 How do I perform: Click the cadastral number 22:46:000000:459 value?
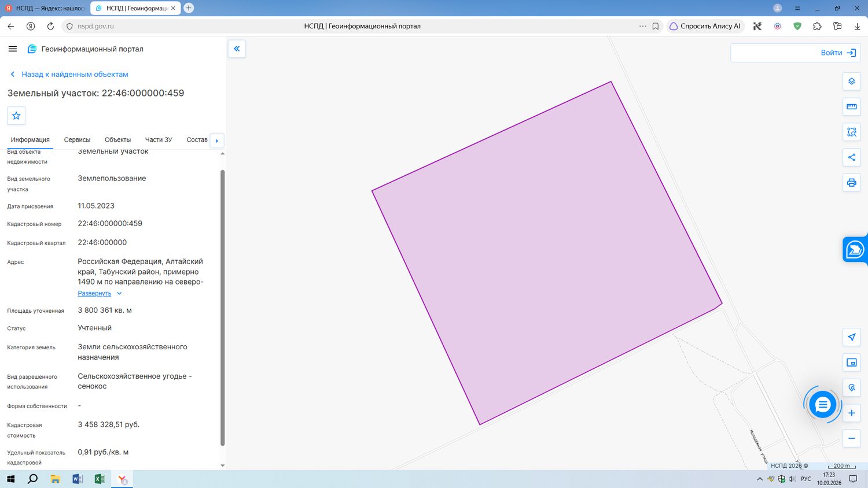point(110,223)
